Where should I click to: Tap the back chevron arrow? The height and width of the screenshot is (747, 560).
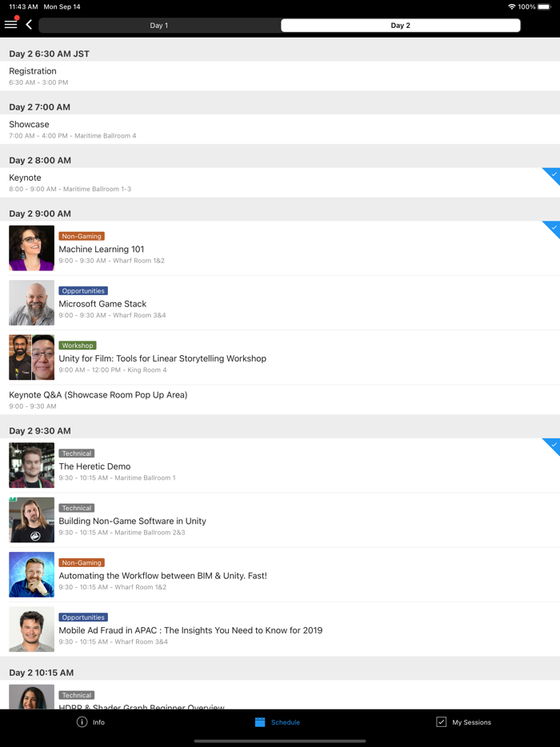coord(29,25)
